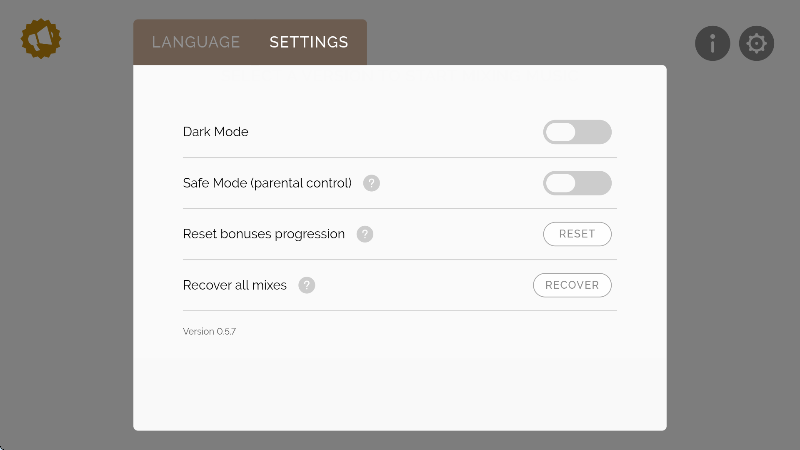
Task: Enable the Dark Mode switch
Action: 577,132
